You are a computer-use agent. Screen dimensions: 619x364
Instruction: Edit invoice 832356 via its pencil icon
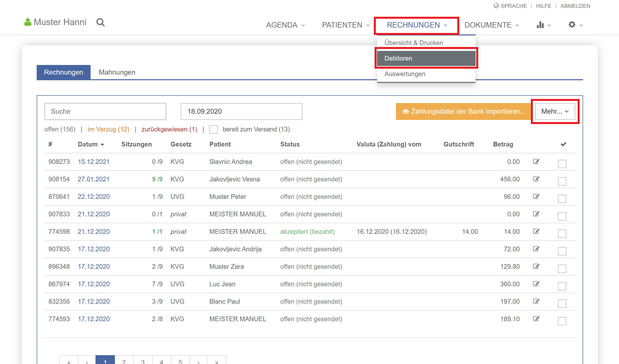coord(536,301)
